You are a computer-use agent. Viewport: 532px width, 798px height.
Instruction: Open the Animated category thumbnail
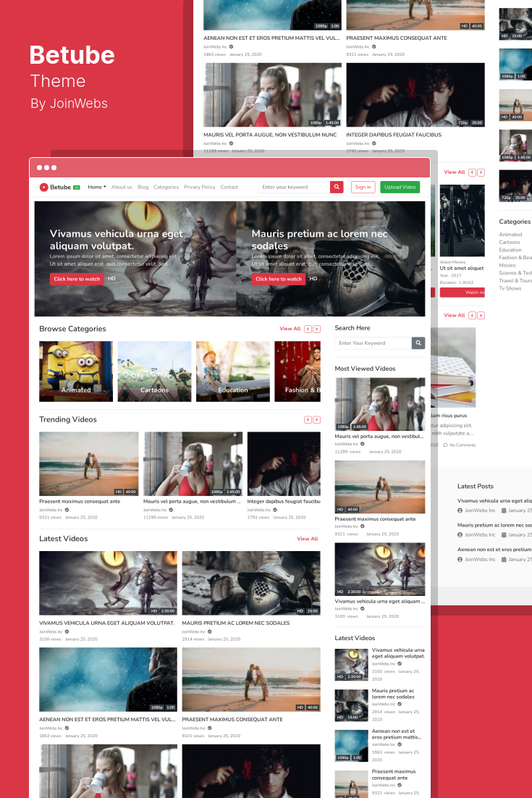tap(76, 371)
